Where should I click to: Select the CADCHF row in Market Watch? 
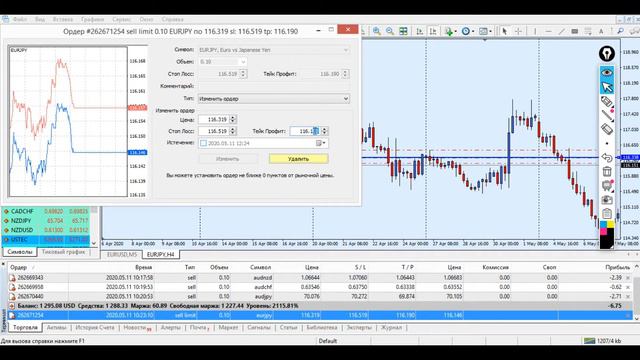46,211
